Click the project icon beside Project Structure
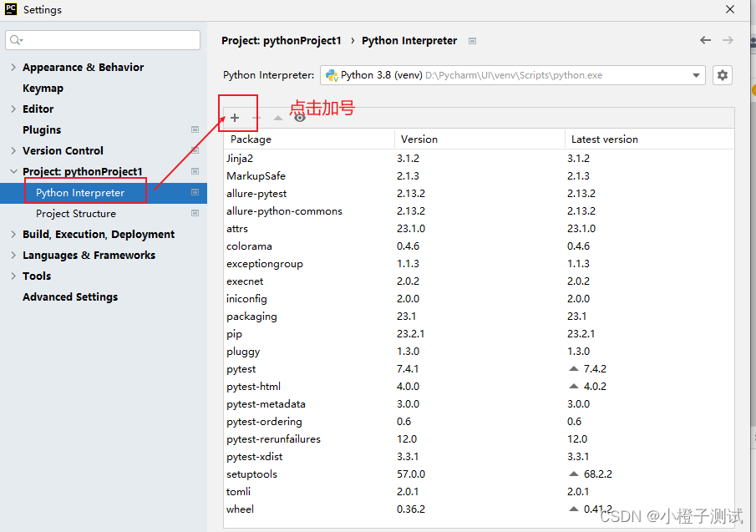 [x=195, y=213]
